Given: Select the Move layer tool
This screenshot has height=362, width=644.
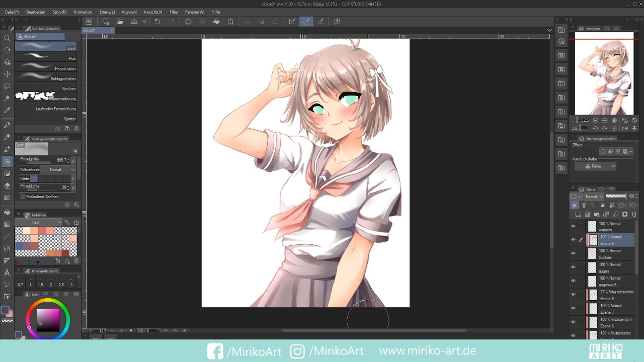Looking at the screenshot, I should click(7, 74).
